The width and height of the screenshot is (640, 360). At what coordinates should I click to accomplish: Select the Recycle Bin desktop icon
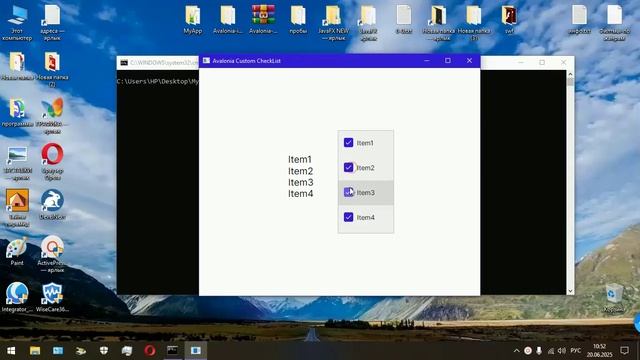click(x=614, y=298)
